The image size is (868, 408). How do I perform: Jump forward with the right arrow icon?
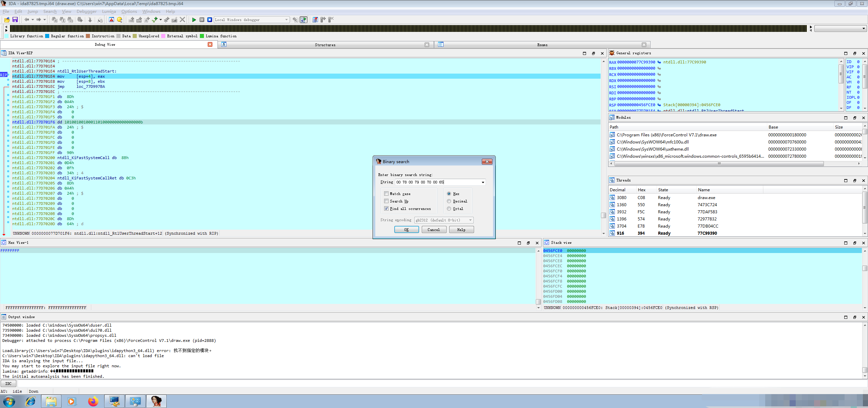pyautogui.click(x=39, y=20)
